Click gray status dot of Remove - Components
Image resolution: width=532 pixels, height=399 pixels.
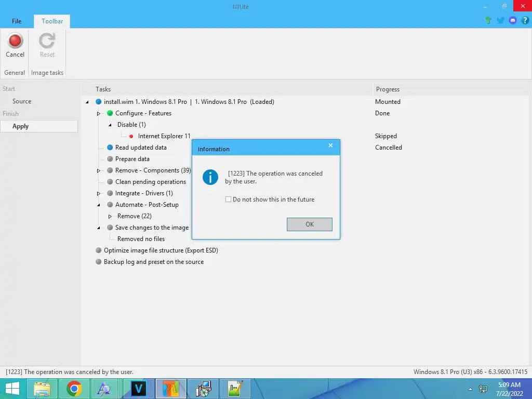point(110,170)
